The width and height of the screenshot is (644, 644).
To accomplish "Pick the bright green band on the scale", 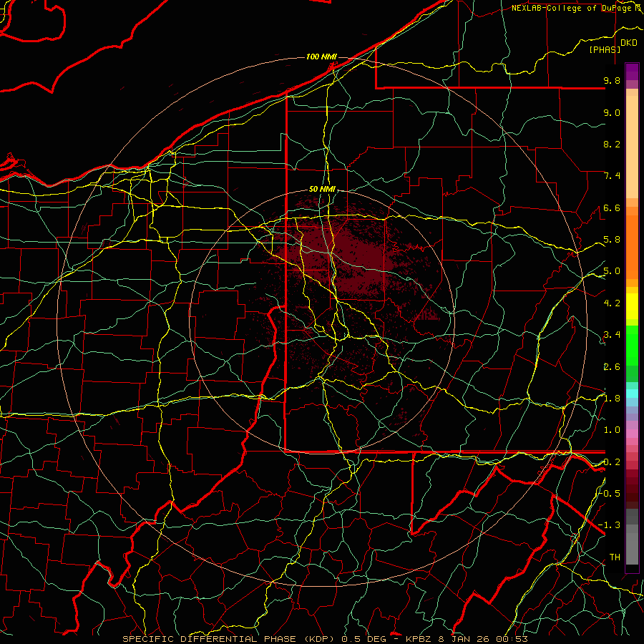I will coord(632,345).
